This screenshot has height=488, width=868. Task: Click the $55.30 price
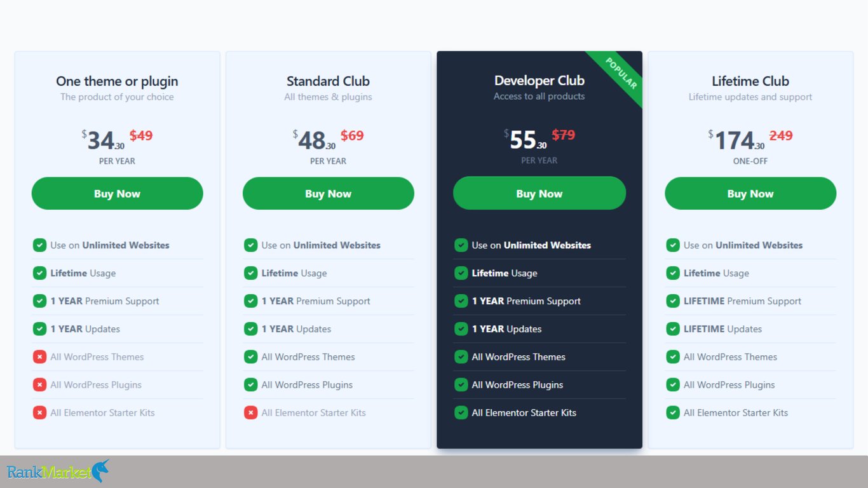(526, 140)
